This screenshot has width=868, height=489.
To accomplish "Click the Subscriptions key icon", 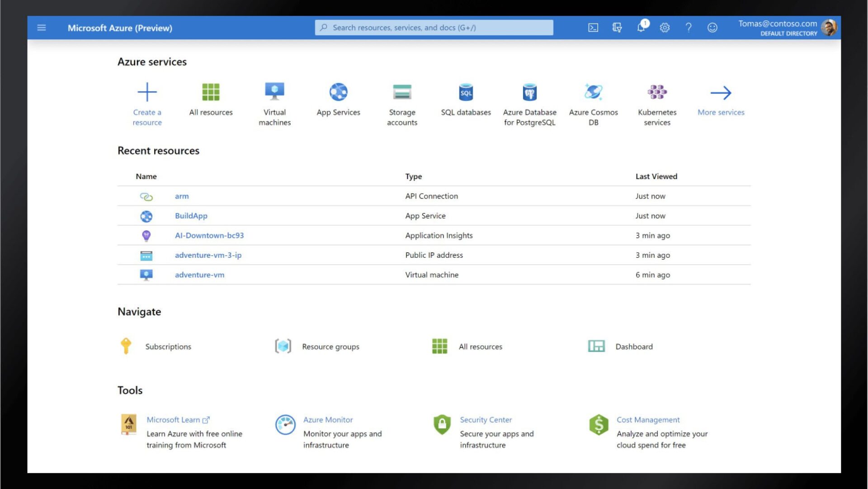I will [126, 346].
